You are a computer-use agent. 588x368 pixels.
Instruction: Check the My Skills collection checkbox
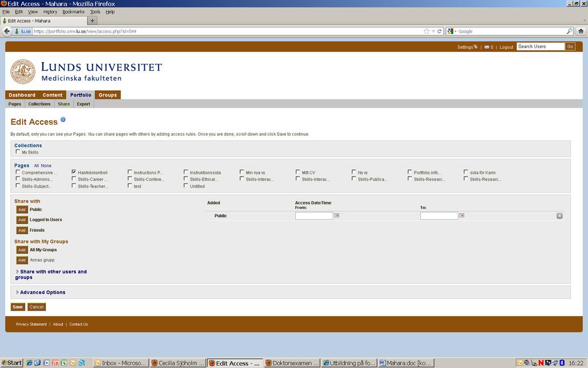coord(18,152)
